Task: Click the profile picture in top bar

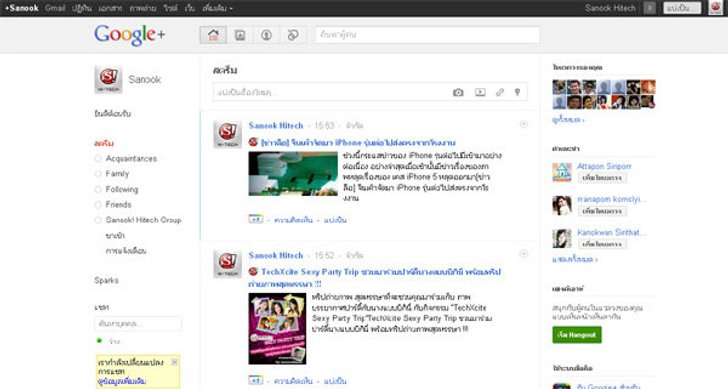Action: coord(715,8)
